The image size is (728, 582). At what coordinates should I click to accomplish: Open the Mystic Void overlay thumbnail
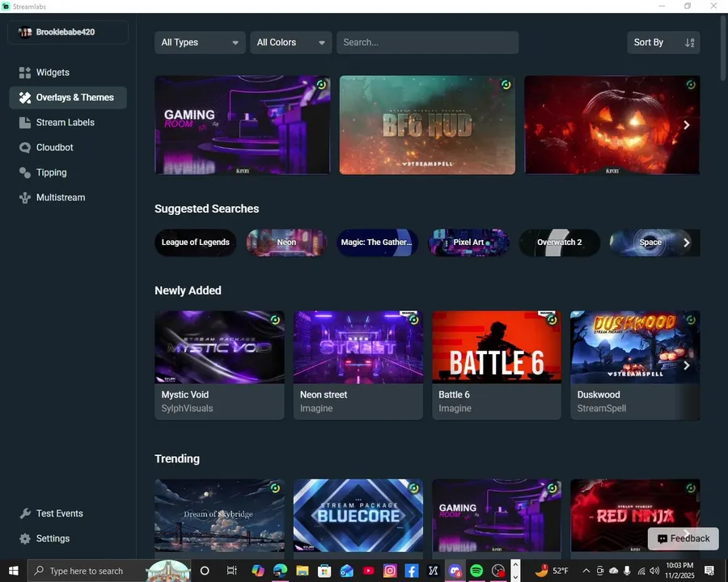pyautogui.click(x=219, y=347)
